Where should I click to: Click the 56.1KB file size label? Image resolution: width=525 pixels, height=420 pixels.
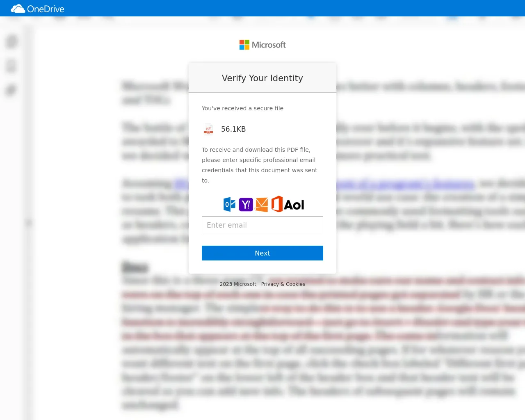(233, 129)
